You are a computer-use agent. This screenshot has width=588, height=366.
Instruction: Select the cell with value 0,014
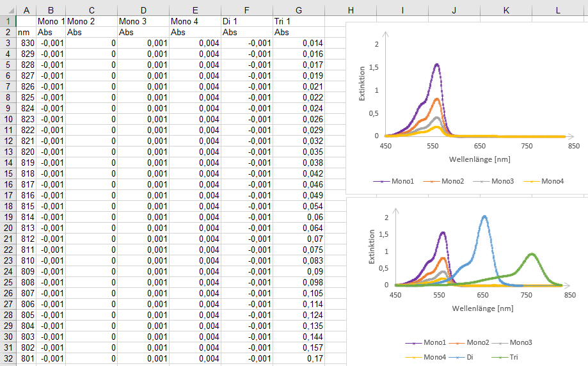tap(298, 44)
